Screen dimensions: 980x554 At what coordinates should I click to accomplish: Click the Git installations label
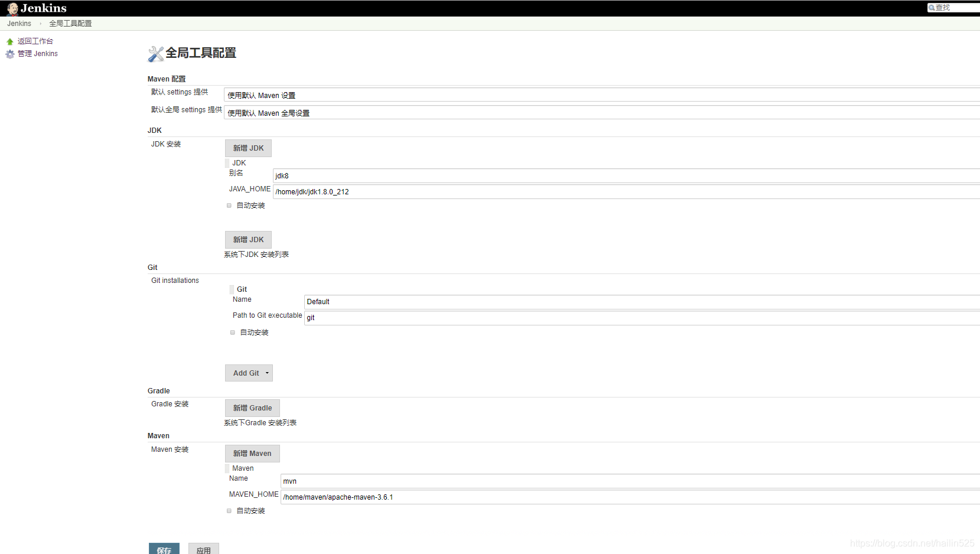[x=175, y=281]
